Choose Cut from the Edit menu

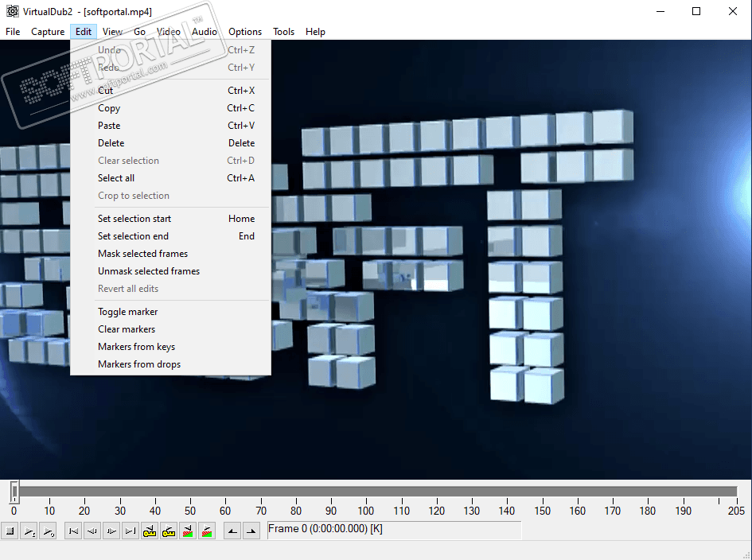point(170,91)
